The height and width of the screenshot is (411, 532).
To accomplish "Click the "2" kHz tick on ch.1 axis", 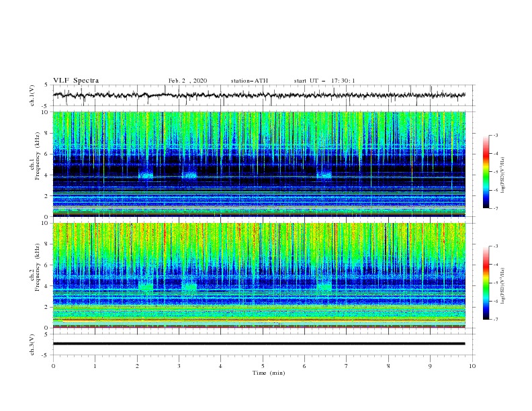I will coord(46,195).
